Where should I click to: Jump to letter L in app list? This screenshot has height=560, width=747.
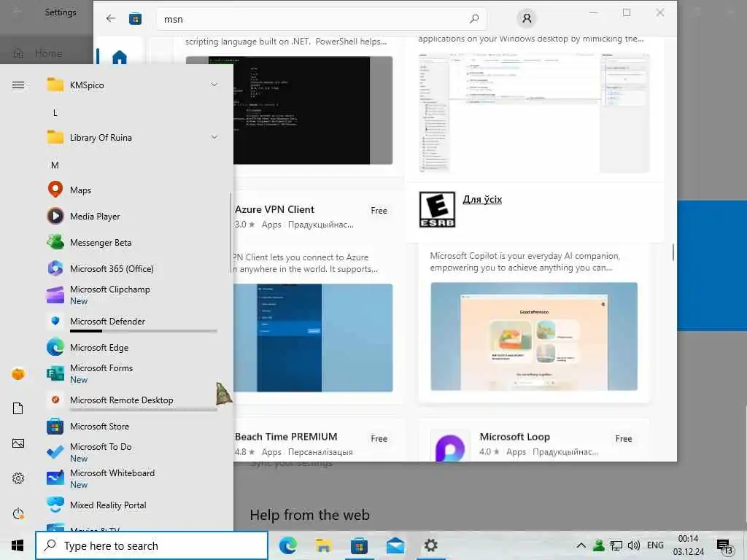click(x=55, y=113)
